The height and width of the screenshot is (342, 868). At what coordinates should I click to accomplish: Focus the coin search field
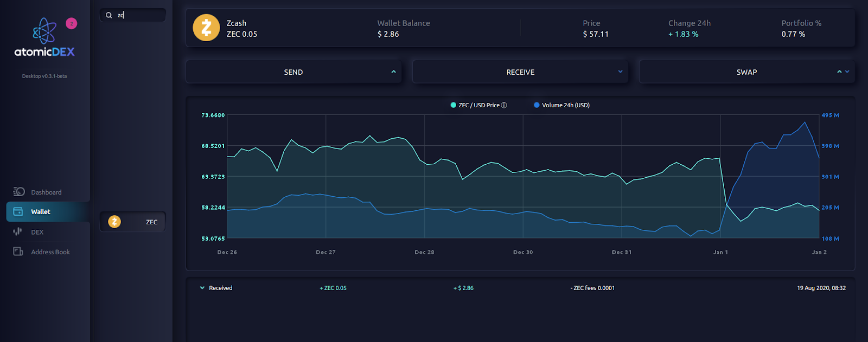coord(133,15)
